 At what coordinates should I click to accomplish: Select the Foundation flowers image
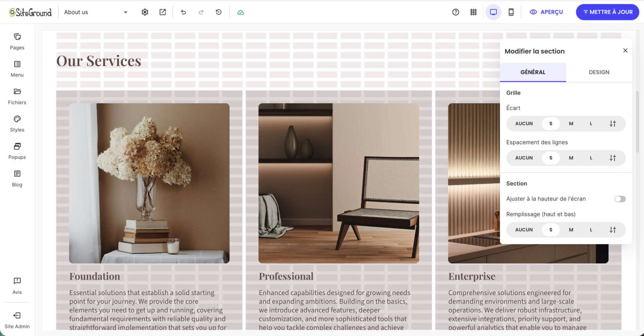click(149, 183)
